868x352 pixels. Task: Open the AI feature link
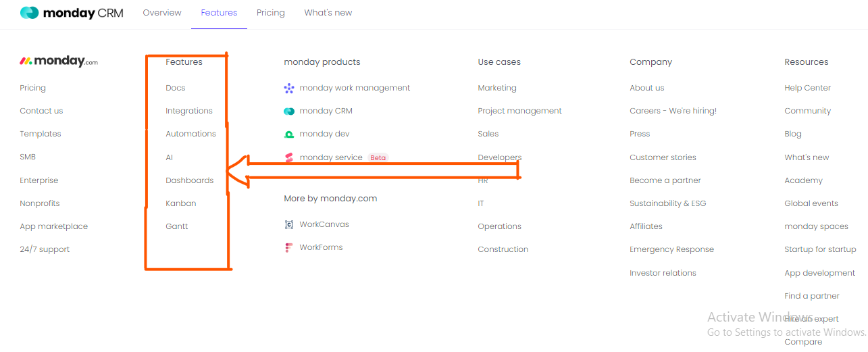coord(170,157)
